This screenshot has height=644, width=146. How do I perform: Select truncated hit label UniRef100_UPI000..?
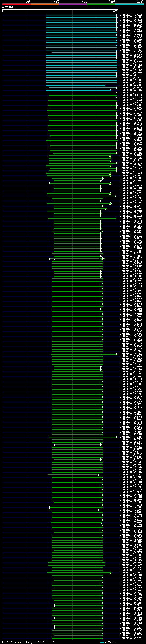[132, 469]
